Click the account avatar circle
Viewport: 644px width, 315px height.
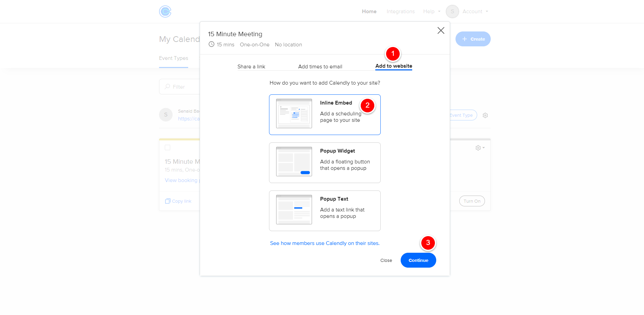452,12
